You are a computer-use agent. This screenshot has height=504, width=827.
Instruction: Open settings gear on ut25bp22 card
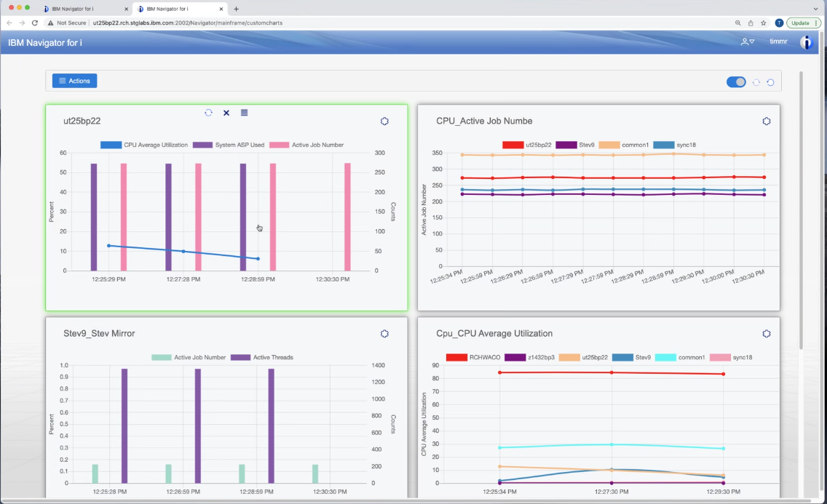coord(384,121)
